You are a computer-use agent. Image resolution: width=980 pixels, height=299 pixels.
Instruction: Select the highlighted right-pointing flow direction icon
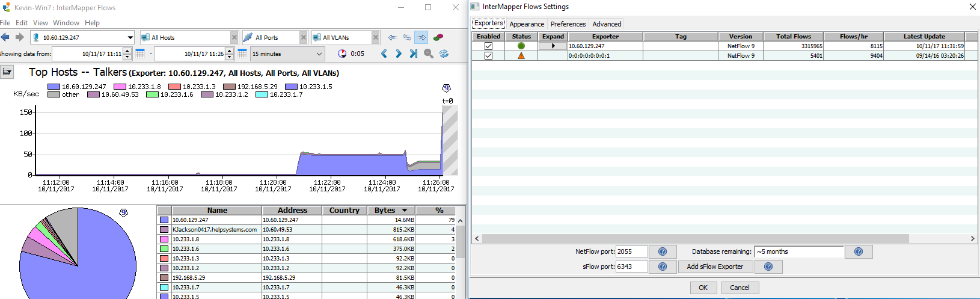click(x=421, y=37)
